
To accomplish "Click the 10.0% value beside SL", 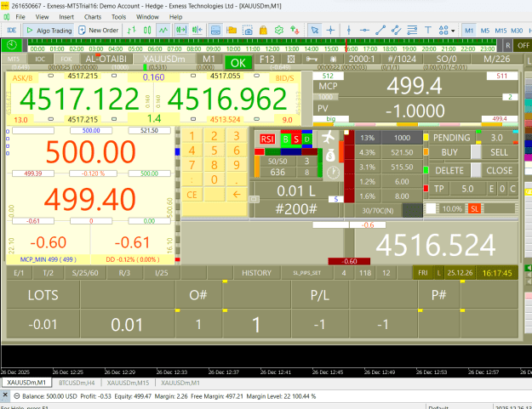I will click(x=452, y=208).
